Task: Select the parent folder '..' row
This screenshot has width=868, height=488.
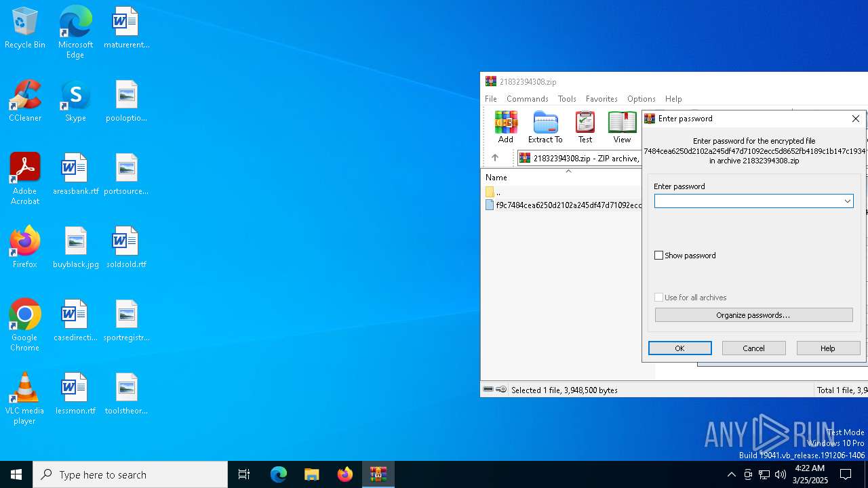Action: click(x=563, y=192)
